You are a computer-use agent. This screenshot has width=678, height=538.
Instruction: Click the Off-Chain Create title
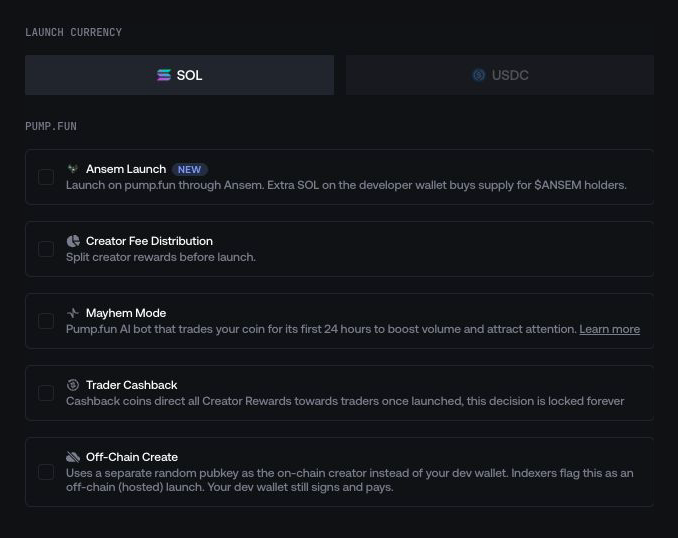(132, 457)
